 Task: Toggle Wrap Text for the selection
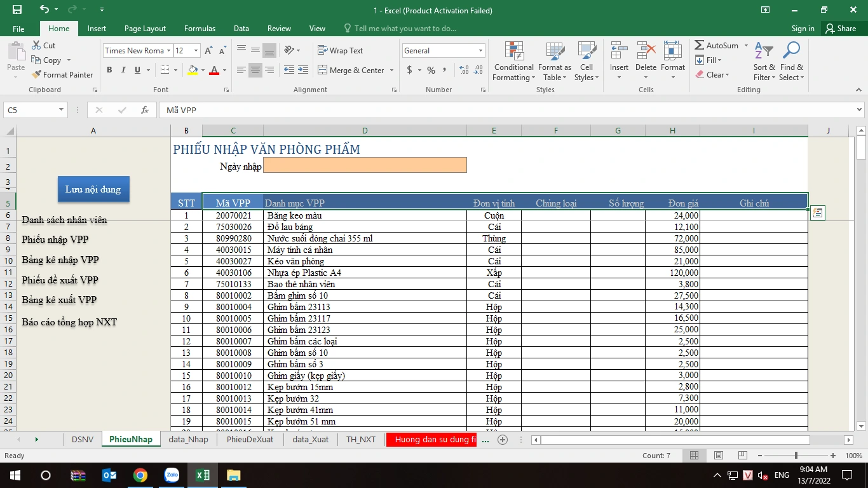click(341, 51)
